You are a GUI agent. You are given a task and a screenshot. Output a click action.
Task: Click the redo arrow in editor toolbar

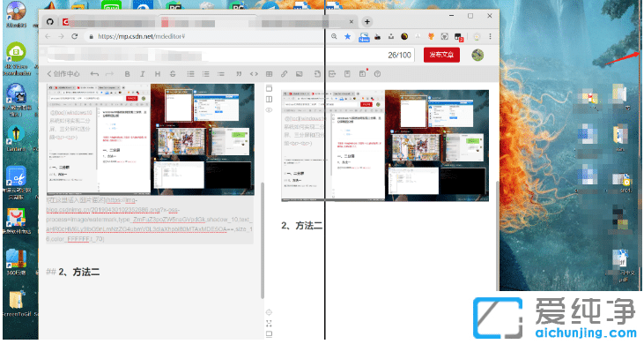pyautogui.click(x=109, y=74)
